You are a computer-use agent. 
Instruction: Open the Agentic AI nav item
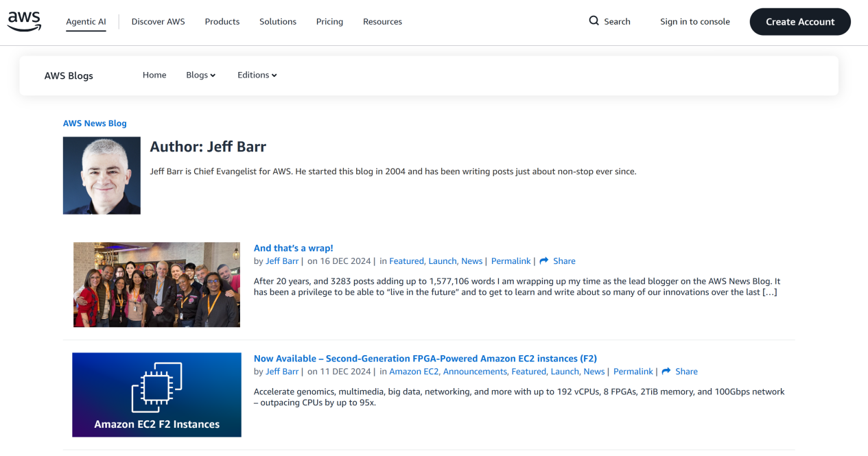tap(86, 22)
